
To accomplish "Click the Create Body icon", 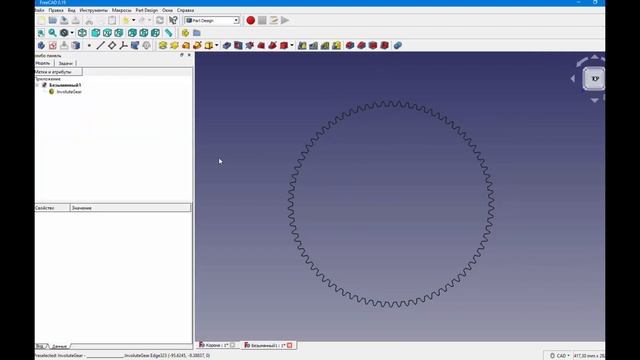I will click(x=41, y=45).
